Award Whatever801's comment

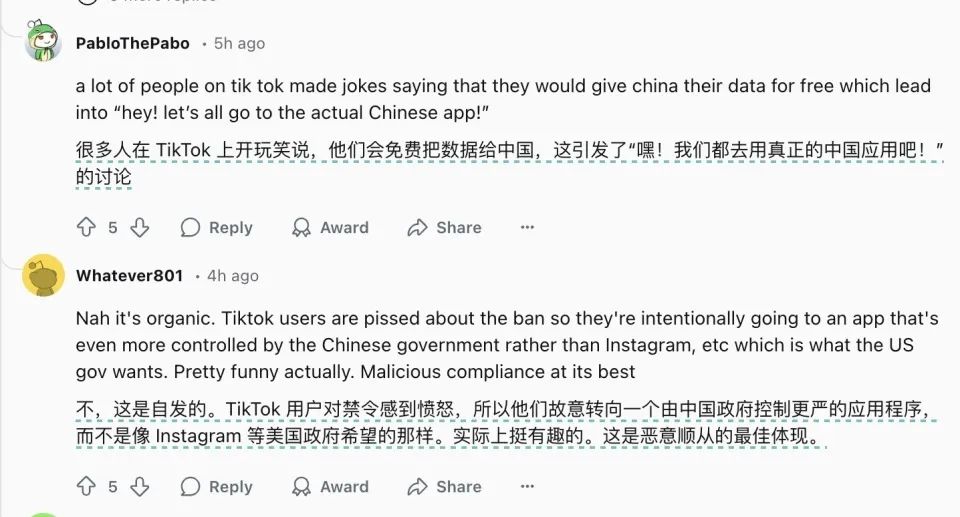pos(330,487)
